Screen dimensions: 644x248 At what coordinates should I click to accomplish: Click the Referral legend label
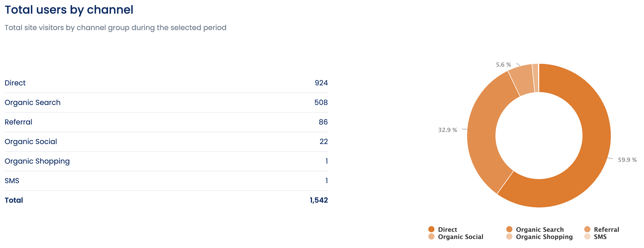click(606, 229)
